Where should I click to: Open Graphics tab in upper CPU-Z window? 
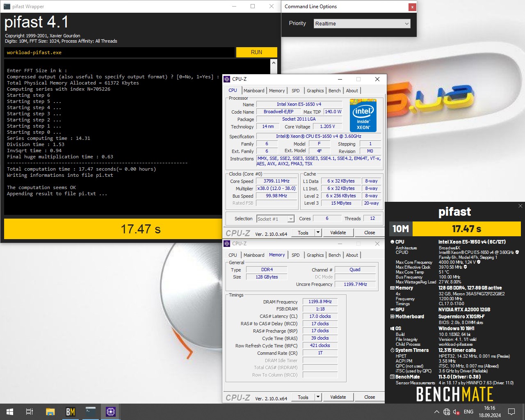[x=315, y=91]
